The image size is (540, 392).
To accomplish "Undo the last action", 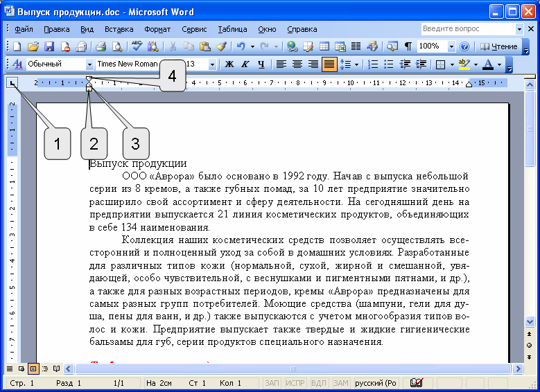I will [241, 46].
